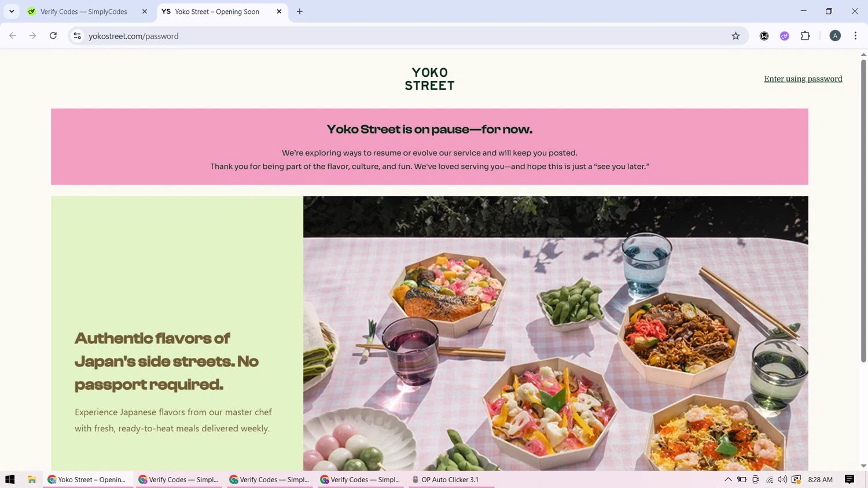This screenshot has width=868, height=488.
Task: Click the volume speaker icon
Action: coord(782,479)
